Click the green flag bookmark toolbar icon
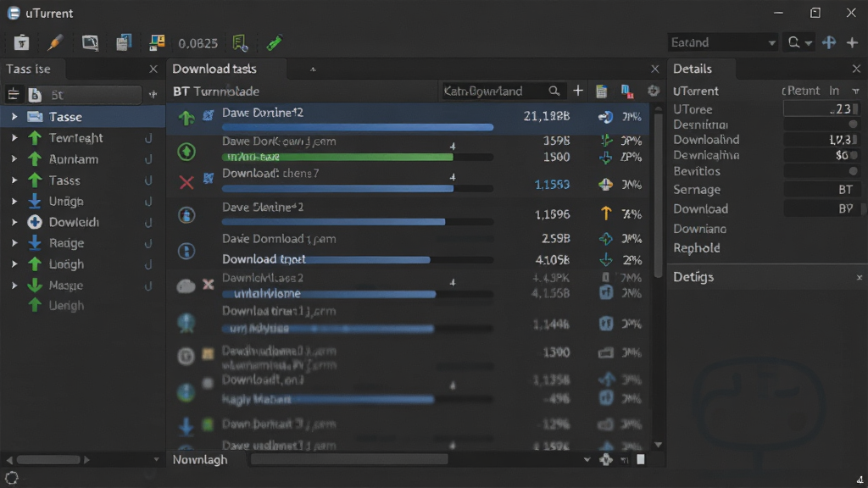 click(x=240, y=42)
